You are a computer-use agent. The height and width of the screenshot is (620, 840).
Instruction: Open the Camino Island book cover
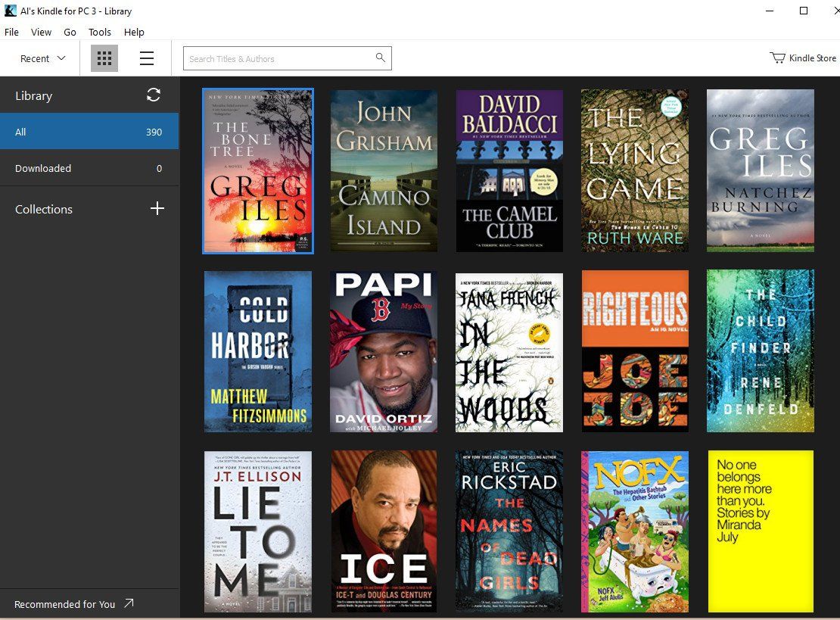383,170
